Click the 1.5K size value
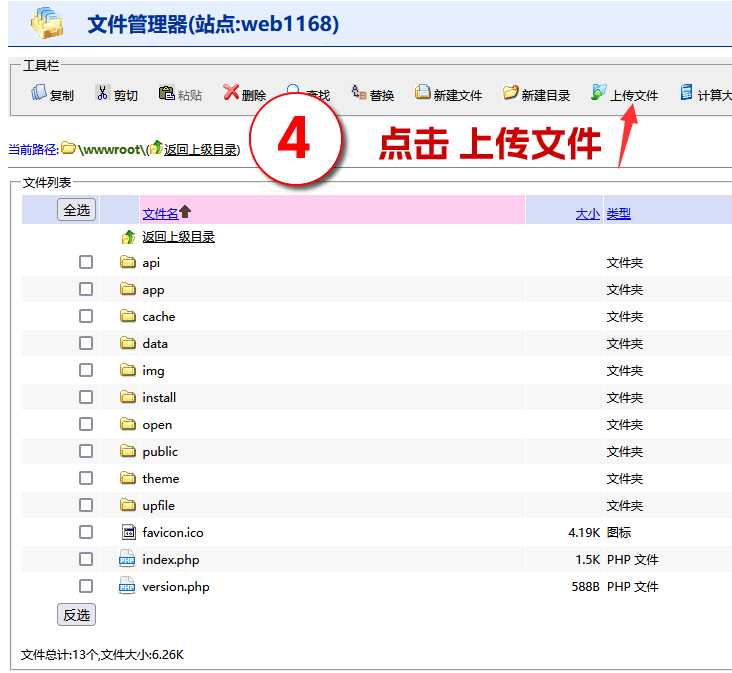The height and width of the screenshot is (673, 732). (588, 560)
